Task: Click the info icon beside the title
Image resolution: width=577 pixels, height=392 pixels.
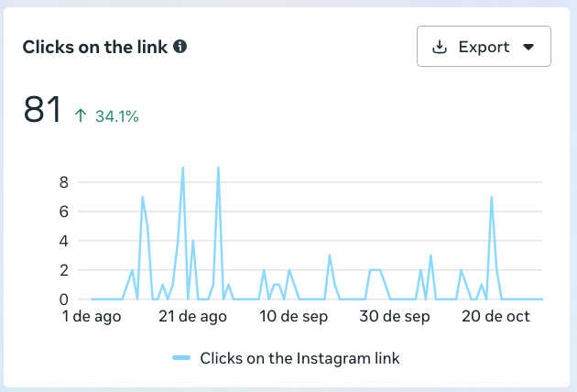Action: pos(180,47)
